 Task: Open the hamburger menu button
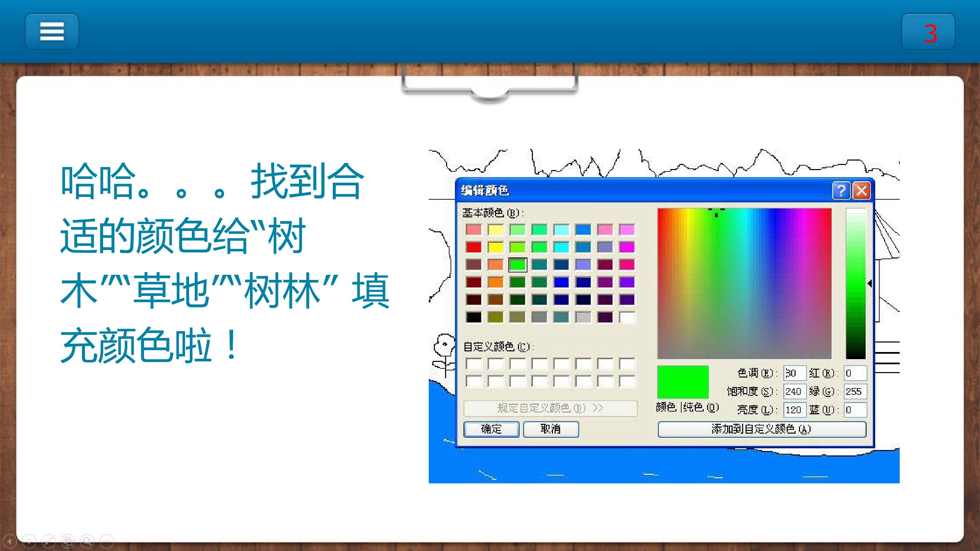point(52,31)
